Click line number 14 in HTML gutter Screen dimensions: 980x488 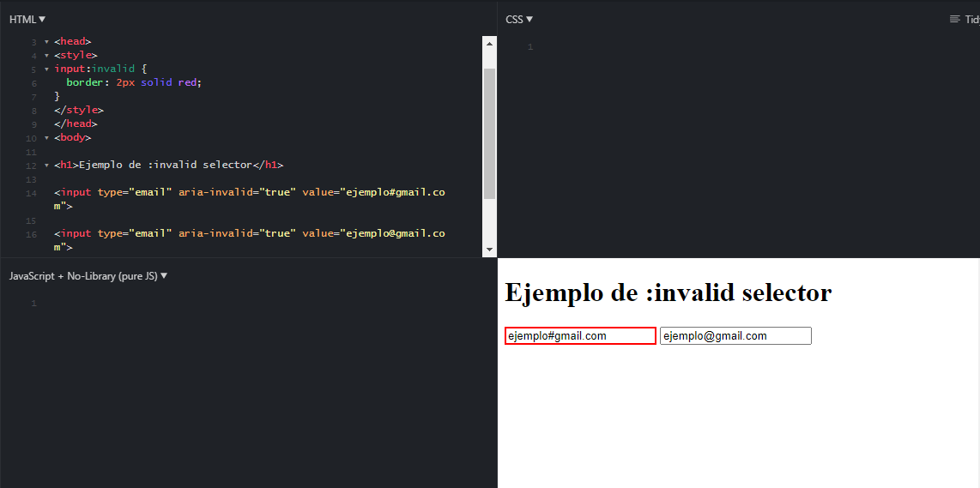[31, 193]
